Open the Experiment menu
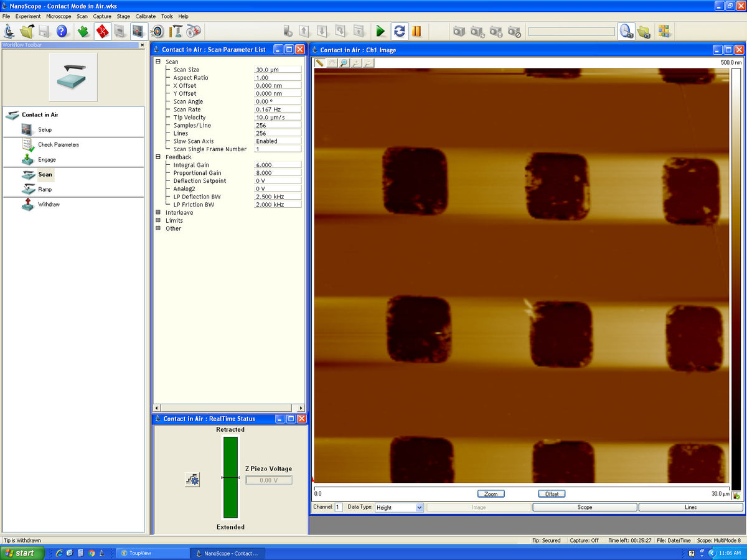The image size is (747, 560). coord(28,16)
